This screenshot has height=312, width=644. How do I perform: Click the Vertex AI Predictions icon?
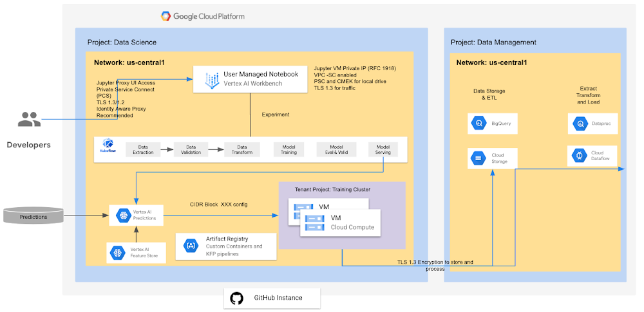(123, 215)
